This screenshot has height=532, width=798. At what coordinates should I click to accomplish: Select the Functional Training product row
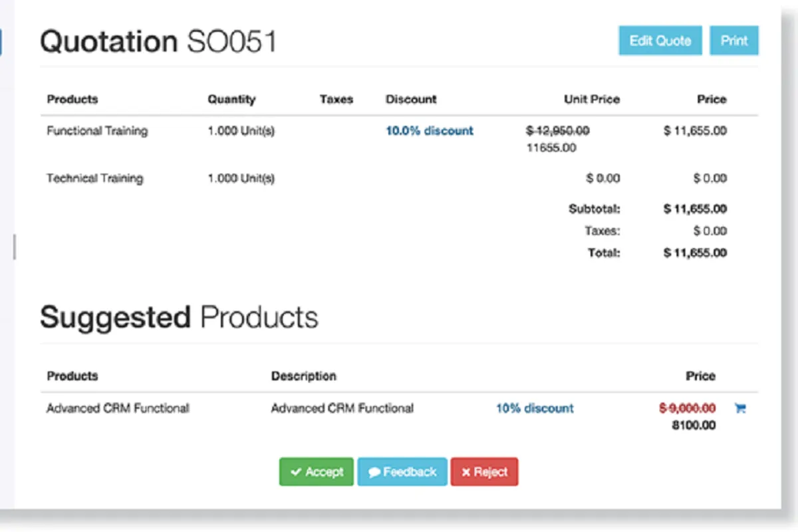pyautogui.click(x=97, y=131)
